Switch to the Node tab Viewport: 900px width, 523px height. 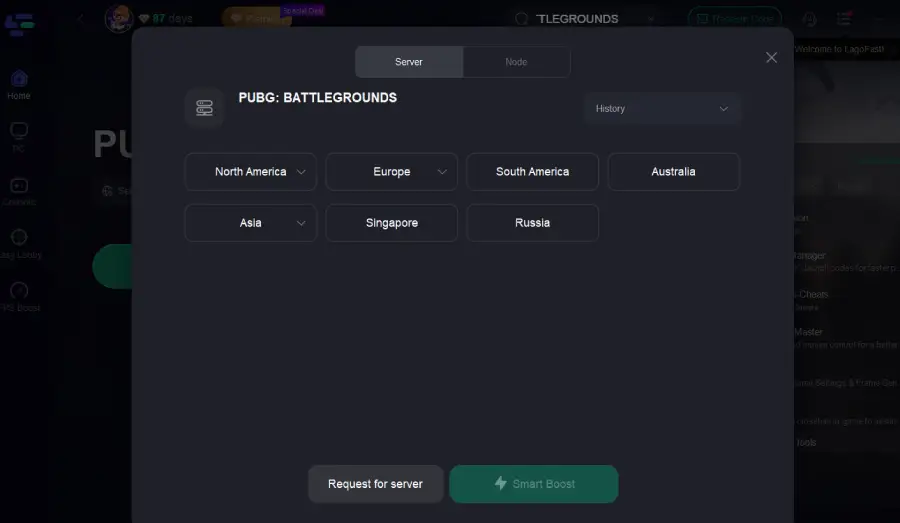[x=516, y=62]
